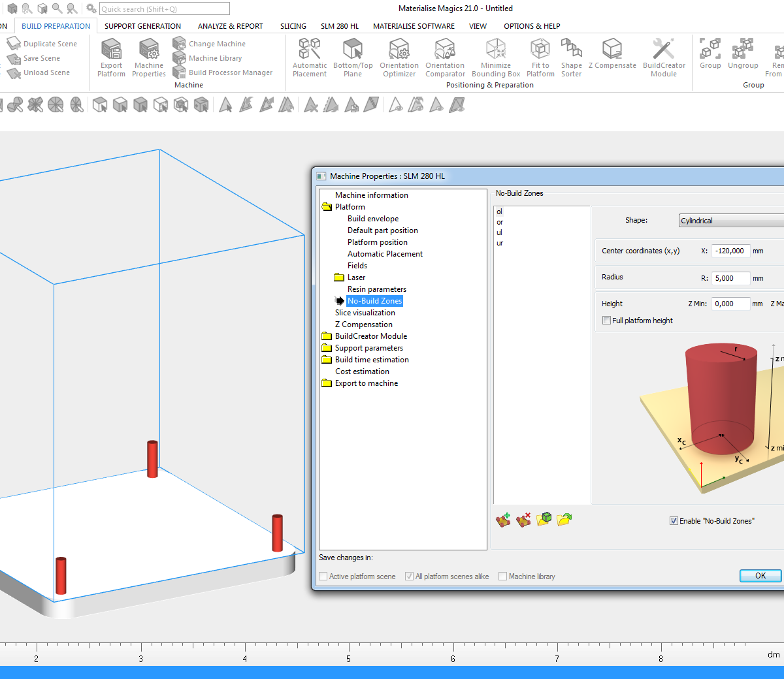Select zone 'ur' in No-Build Zones list

500,243
